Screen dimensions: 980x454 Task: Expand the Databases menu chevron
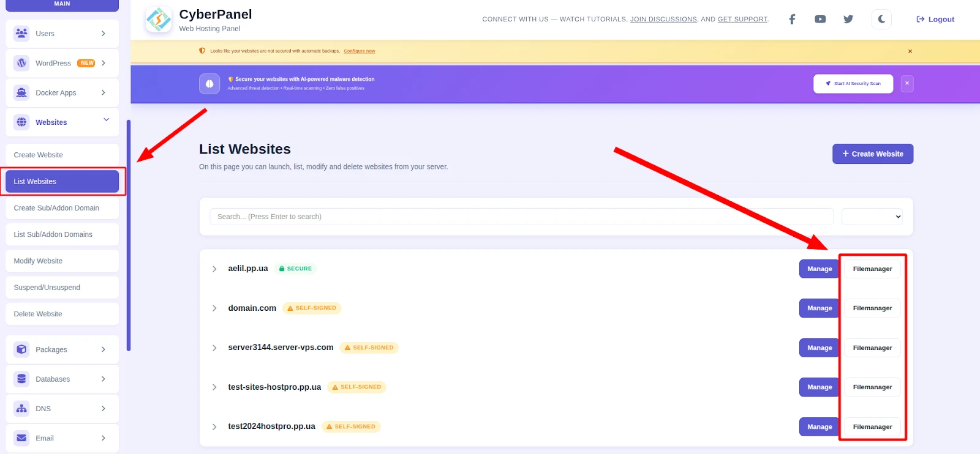pyautogui.click(x=104, y=379)
